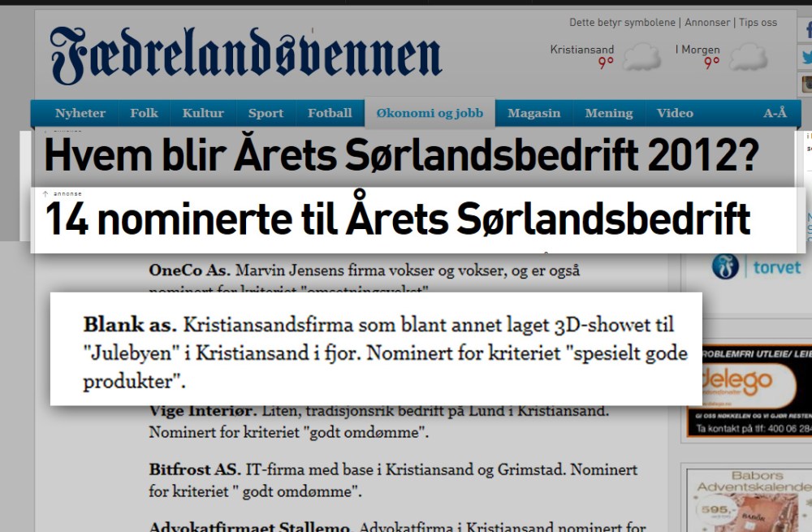Screen dimensions: 812x532
Task: Open the Facebook share icon
Action: 806,31
